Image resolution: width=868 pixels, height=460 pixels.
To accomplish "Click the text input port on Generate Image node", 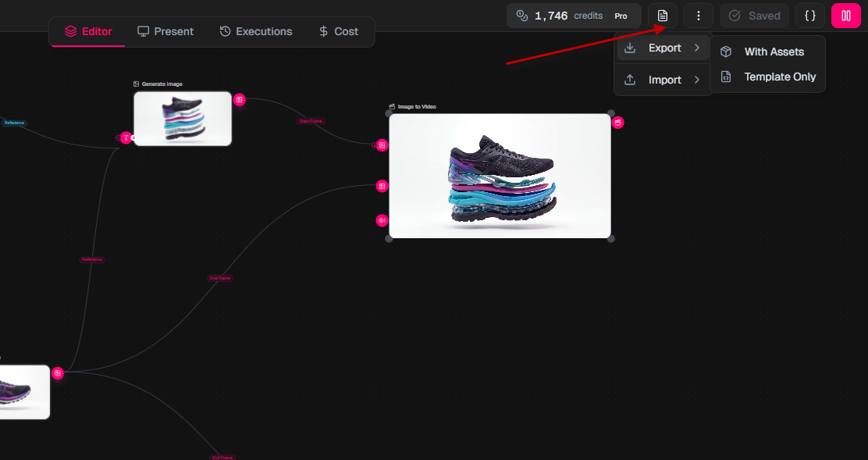I will click(x=126, y=137).
